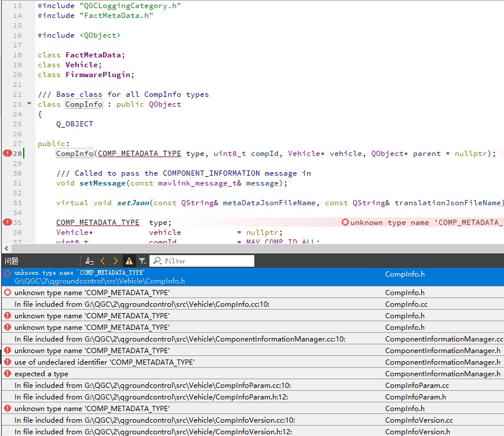Screen dimensions: 504x436
Task: Click the 'class Vehicle;' forward declaration
Action: pyautogui.click(x=70, y=65)
